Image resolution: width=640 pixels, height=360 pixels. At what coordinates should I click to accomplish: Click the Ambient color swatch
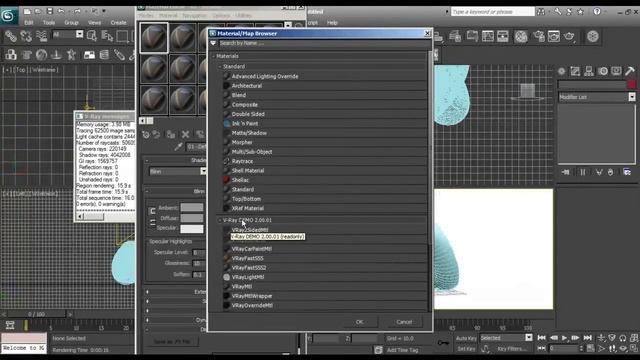click(x=191, y=207)
